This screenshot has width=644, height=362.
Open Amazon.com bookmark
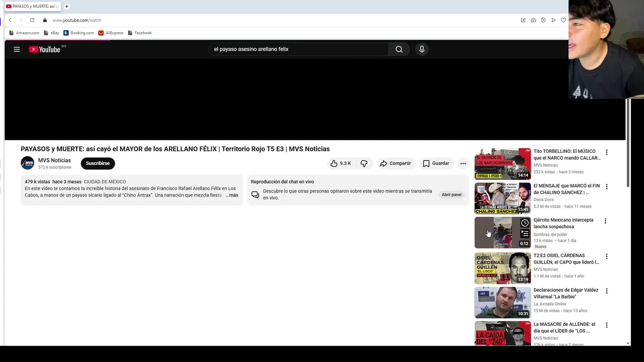[x=24, y=33]
